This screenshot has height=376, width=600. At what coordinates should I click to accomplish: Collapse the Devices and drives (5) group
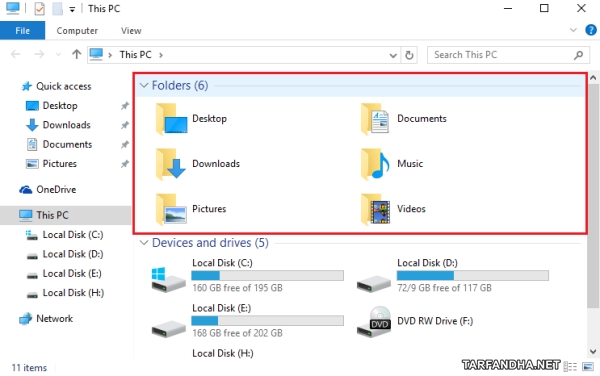pyautogui.click(x=144, y=243)
